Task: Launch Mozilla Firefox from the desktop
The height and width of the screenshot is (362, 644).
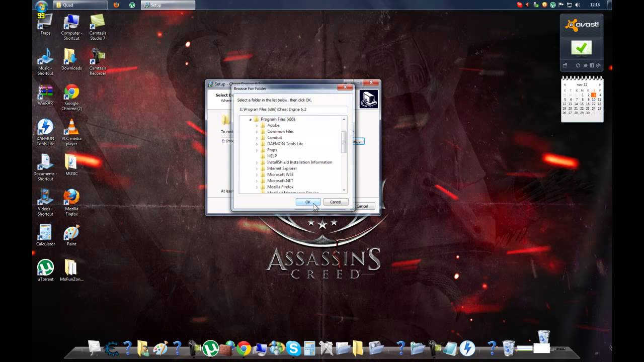Action: coord(71,203)
